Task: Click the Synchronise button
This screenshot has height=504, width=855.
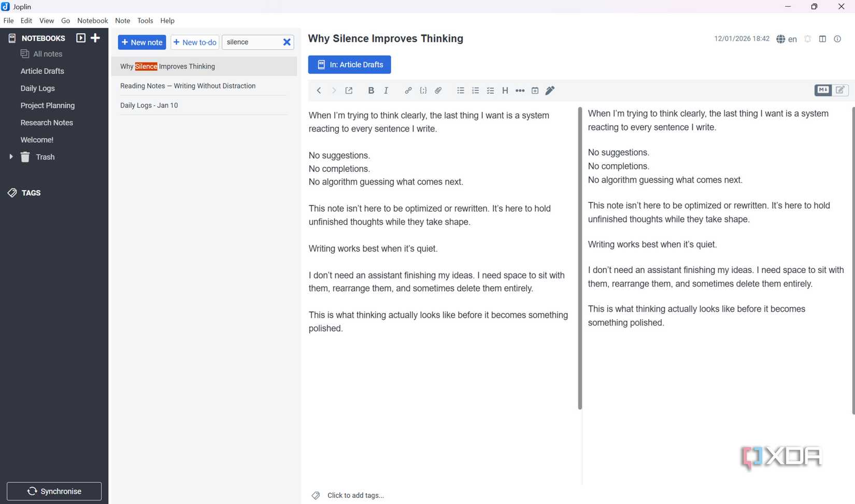Action: (x=54, y=491)
